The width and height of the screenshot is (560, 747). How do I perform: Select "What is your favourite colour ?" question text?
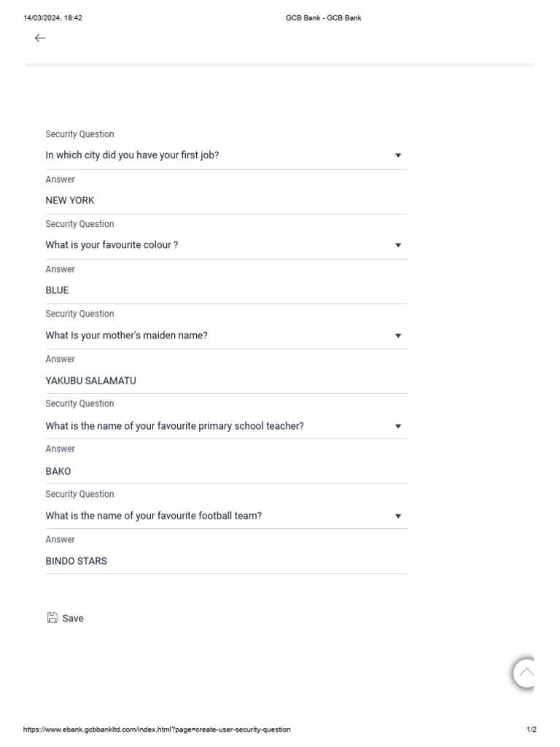click(112, 245)
